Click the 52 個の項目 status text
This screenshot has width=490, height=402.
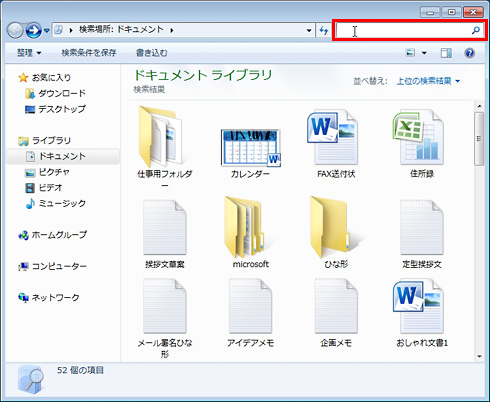pos(80,370)
